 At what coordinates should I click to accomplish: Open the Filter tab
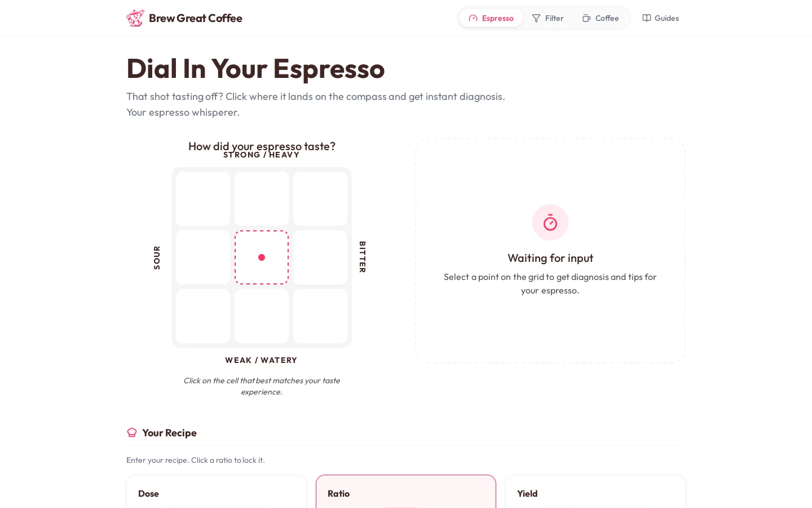pyautogui.click(x=548, y=18)
